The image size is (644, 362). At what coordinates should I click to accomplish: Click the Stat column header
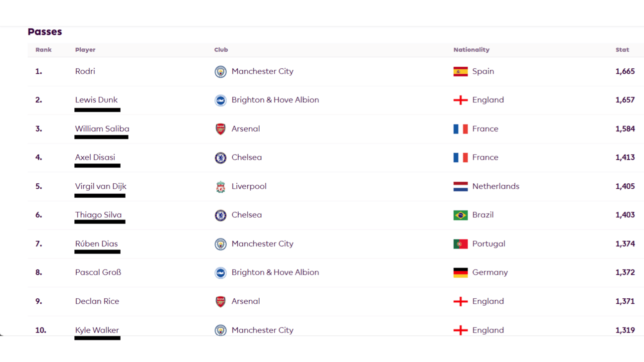(x=622, y=50)
